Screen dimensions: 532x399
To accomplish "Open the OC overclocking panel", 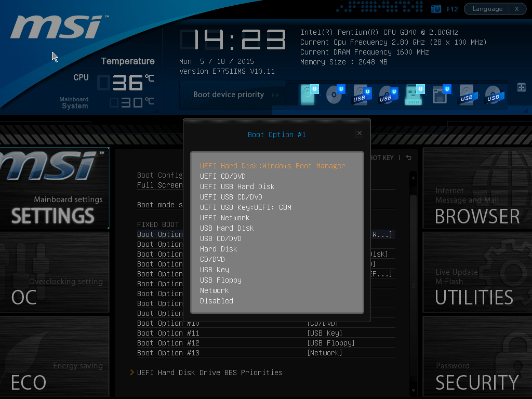I will click(x=55, y=272).
